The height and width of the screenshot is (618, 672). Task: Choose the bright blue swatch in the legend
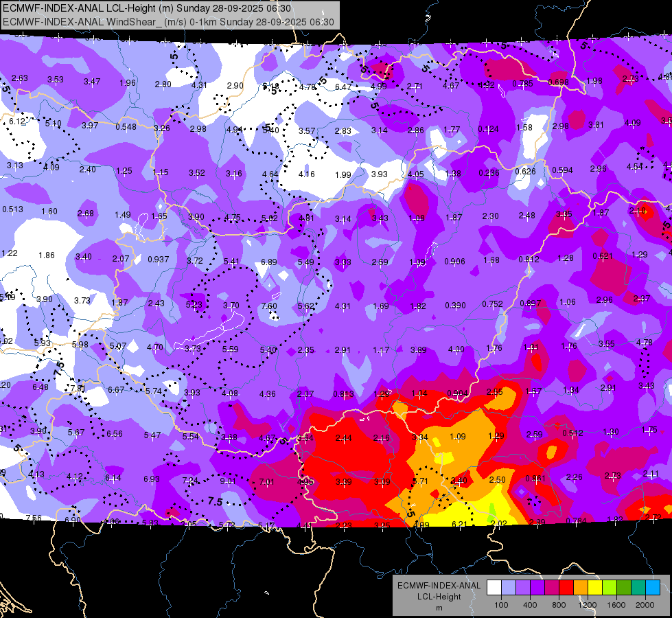(653, 588)
